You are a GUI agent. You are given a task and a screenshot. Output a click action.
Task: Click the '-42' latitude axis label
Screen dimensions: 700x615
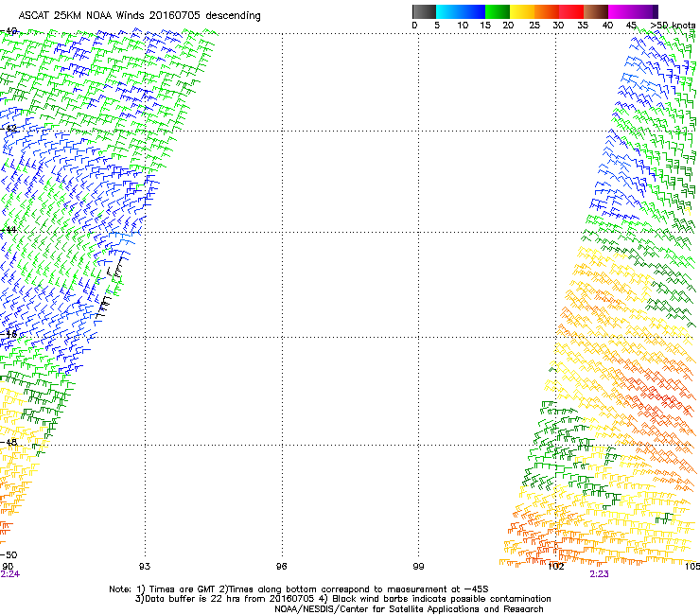coord(9,128)
